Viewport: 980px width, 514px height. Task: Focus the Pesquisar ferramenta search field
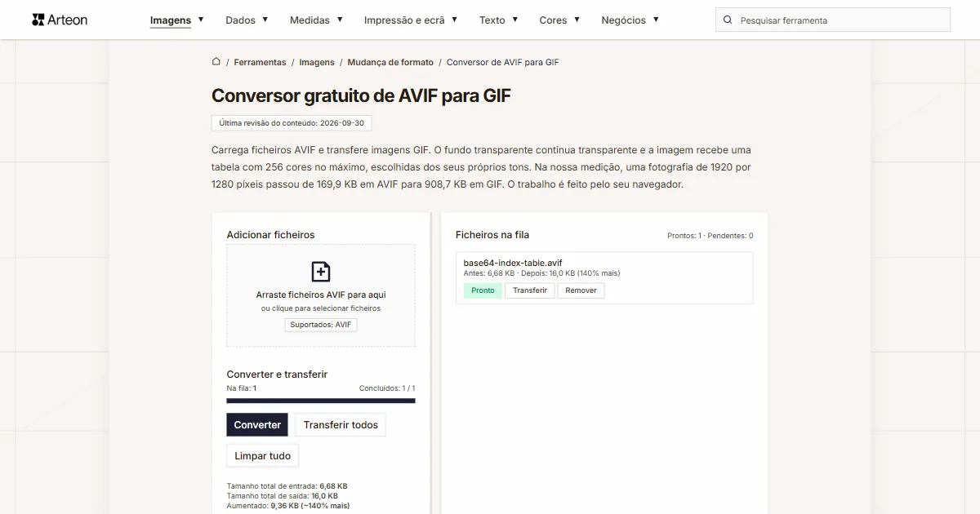833,20
